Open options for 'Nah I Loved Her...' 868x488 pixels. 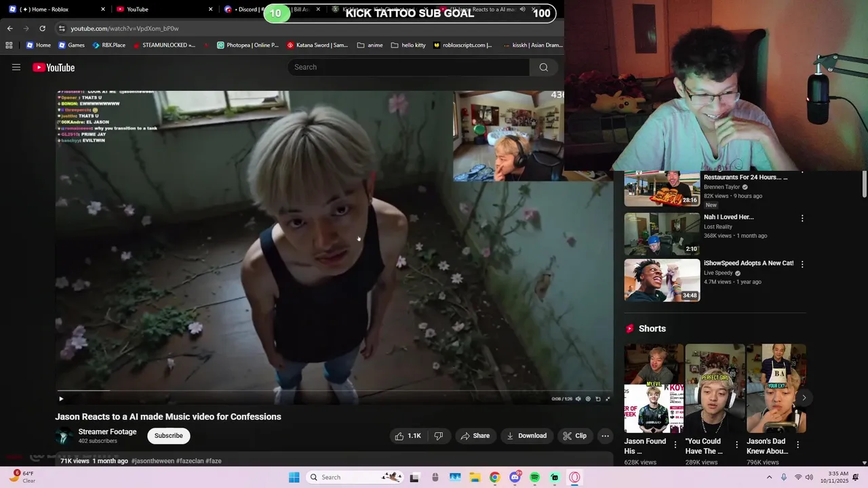(802, 218)
